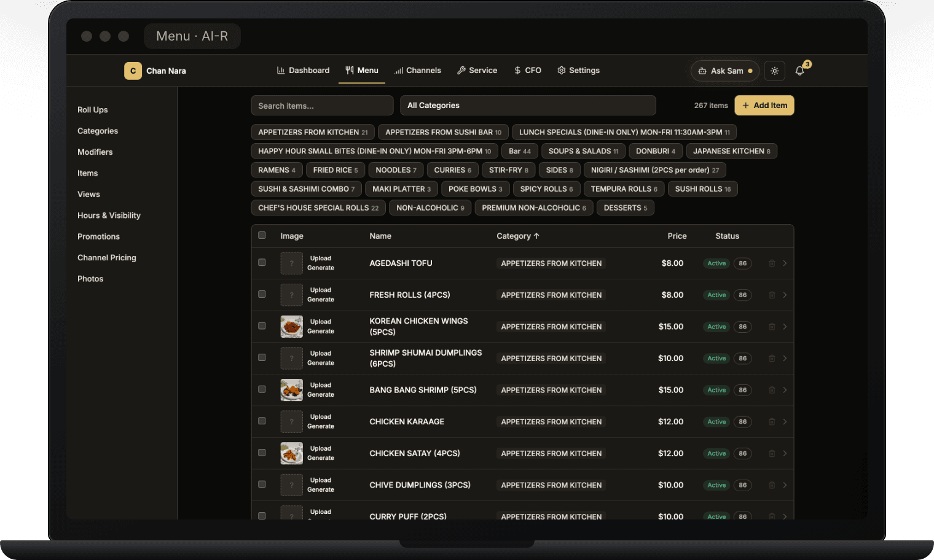Select CHICKEN KARAAGE row checkbox

coord(262,421)
